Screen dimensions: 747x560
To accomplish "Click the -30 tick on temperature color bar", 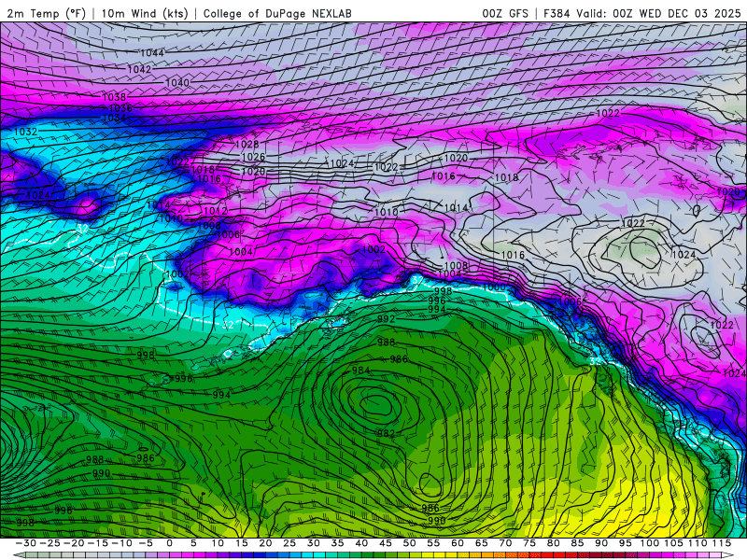I will [26, 543].
